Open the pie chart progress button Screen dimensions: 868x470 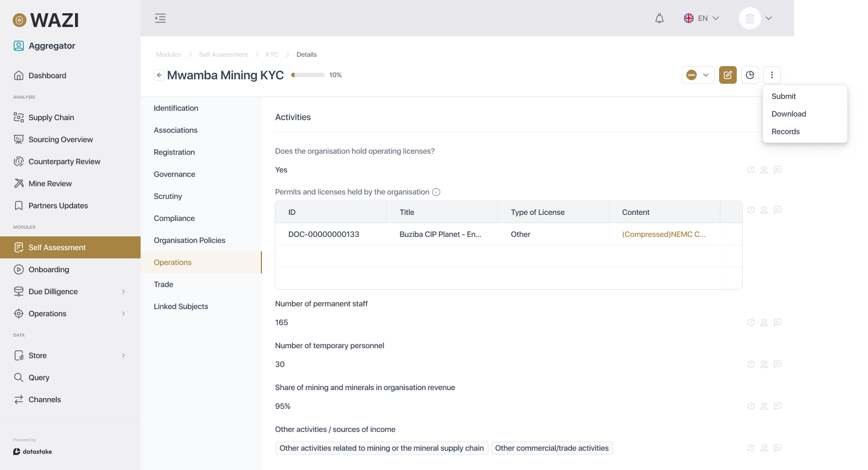click(750, 75)
